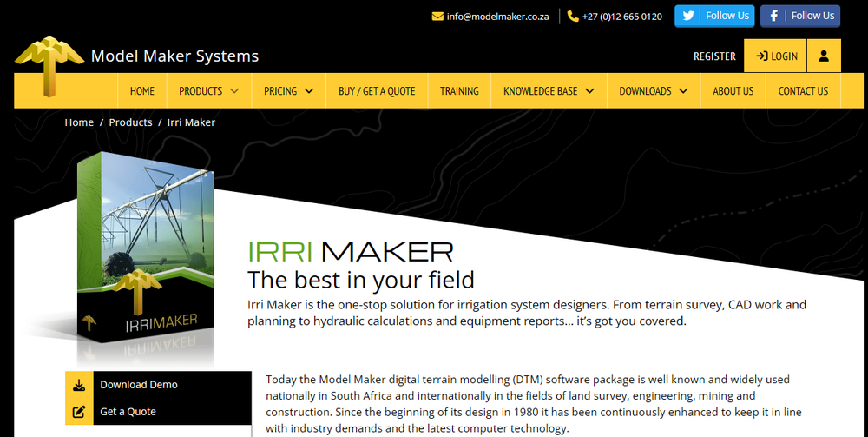The image size is (868, 437).
Task: Click the envelope email icon
Action: [437, 16]
